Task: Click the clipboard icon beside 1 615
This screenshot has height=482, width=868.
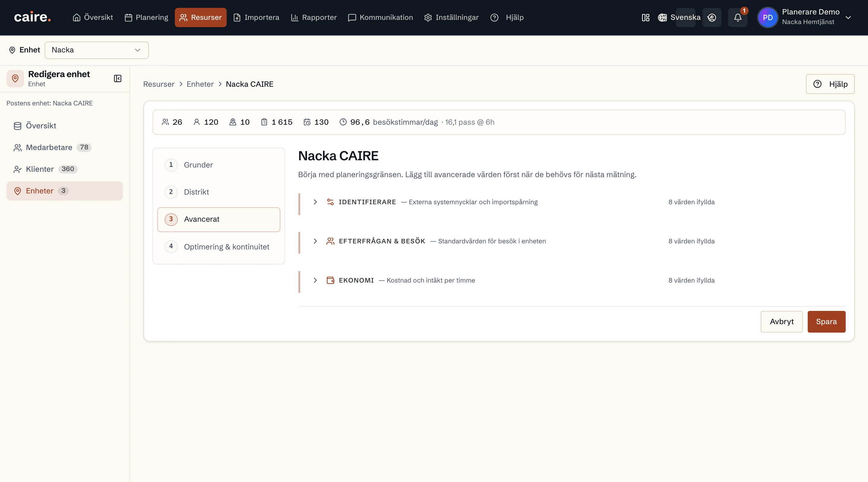Action: pyautogui.click(x=264, y=122)
